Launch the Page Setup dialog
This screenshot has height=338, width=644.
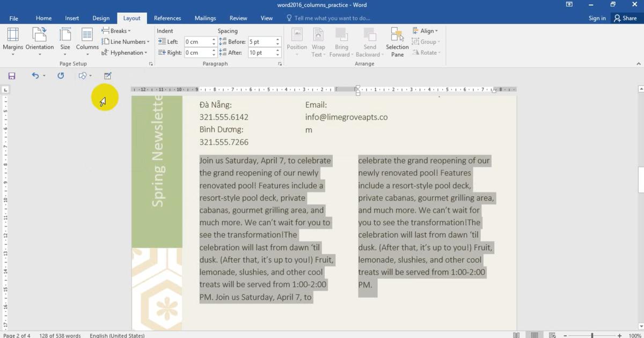pyautogui.click(x=151, y=64)
